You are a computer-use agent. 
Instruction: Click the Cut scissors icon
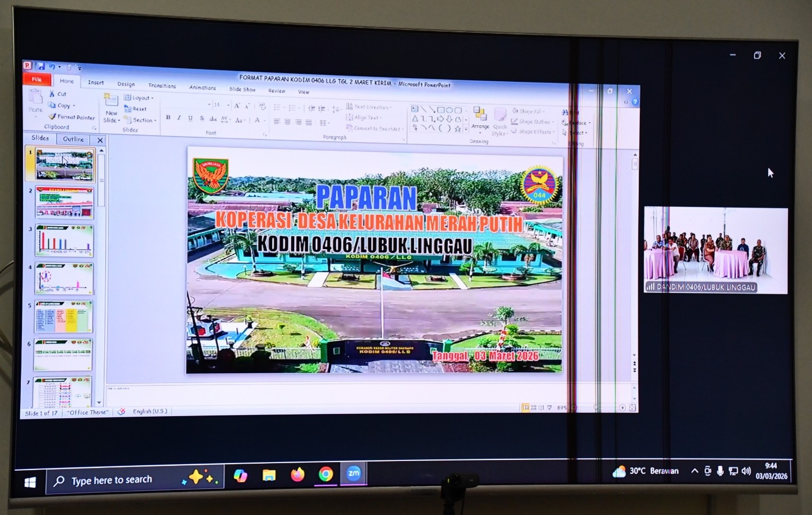tap(52, 94)
